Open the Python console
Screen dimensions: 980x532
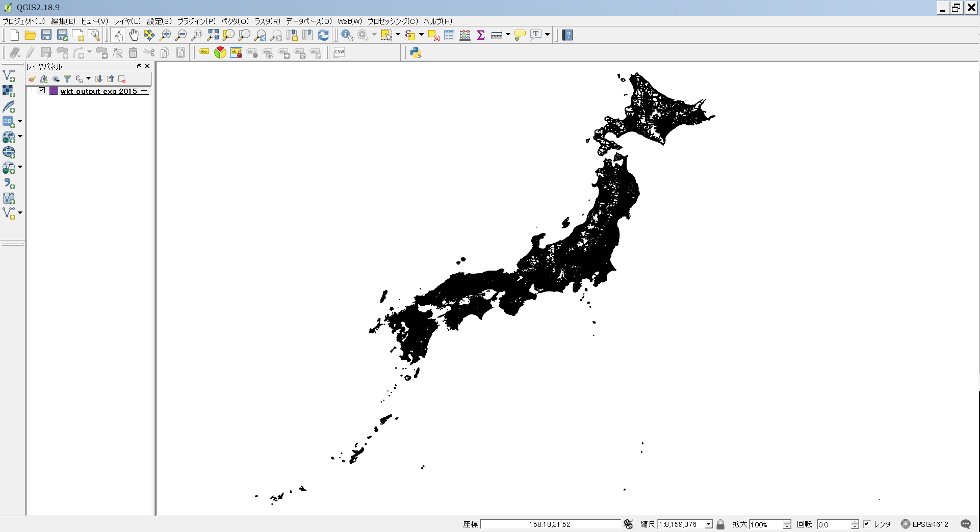pos(416,52)
